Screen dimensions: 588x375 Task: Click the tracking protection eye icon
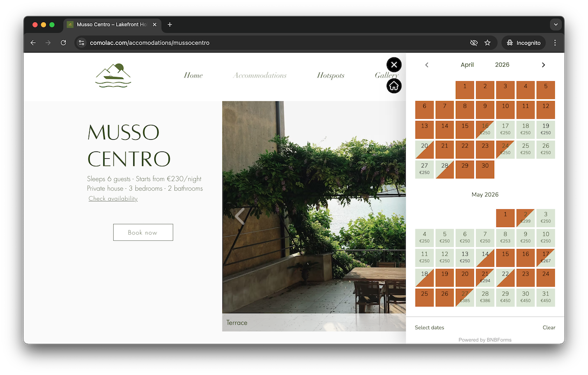[473, 43]
